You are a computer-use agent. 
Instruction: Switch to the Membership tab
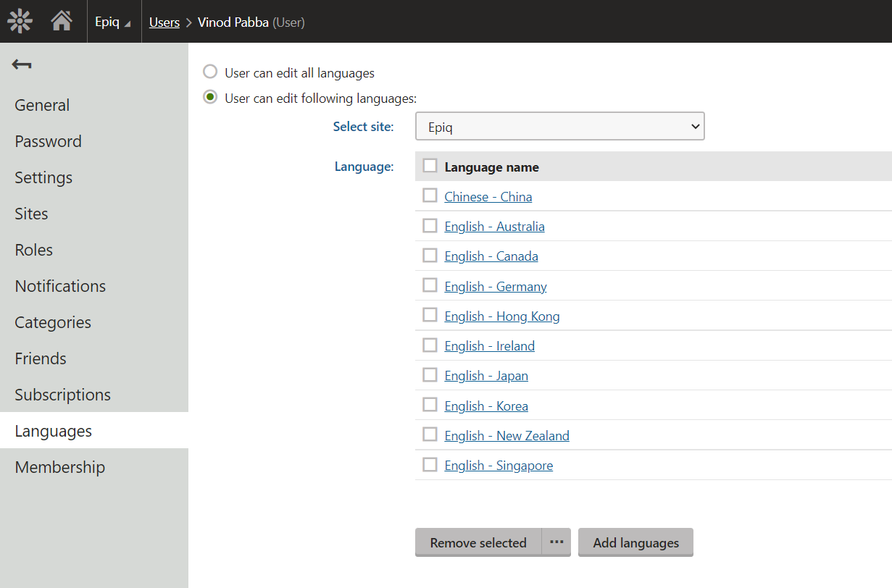point(60,467)
